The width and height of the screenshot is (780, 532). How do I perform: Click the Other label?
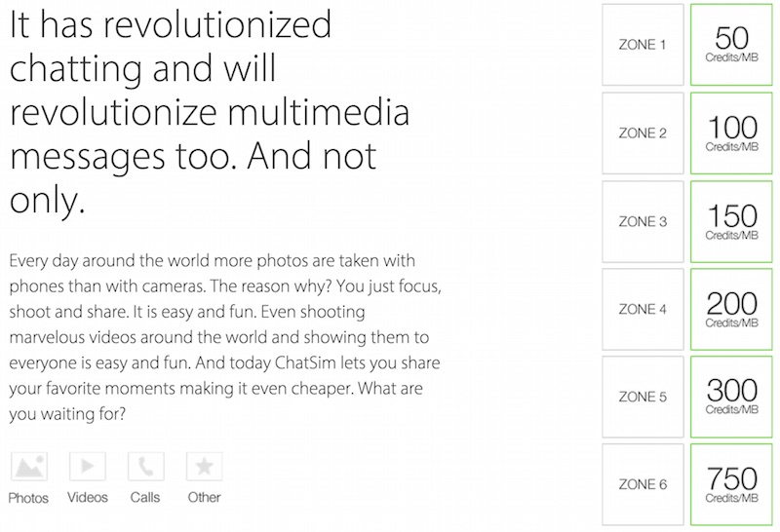pos(204,497)
